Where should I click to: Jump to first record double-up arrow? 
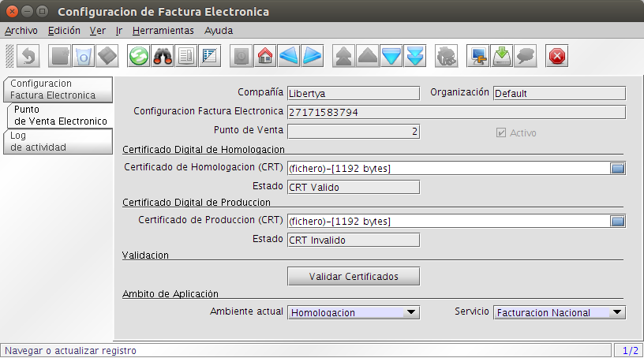344,56
